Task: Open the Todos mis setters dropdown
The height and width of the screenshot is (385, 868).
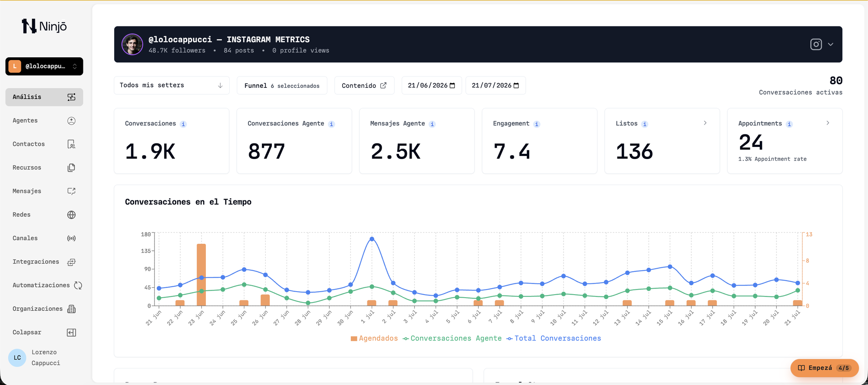Action: 172,85
